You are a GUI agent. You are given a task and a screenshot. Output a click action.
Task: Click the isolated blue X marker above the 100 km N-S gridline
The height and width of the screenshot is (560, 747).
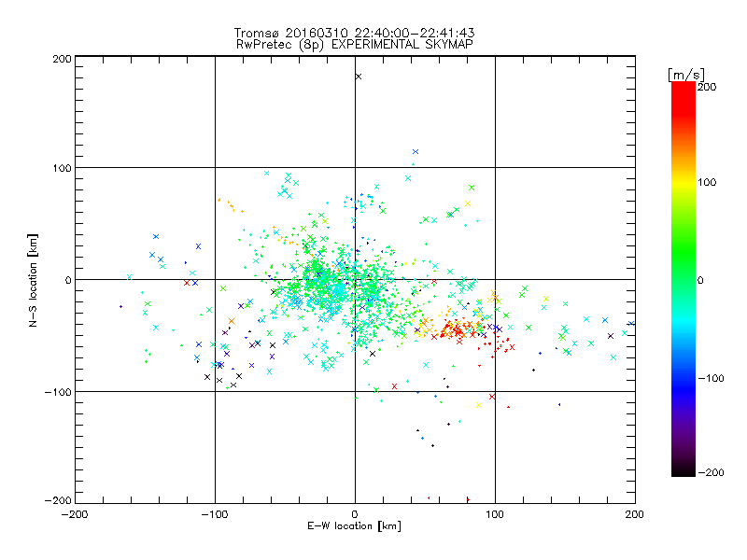416,151
